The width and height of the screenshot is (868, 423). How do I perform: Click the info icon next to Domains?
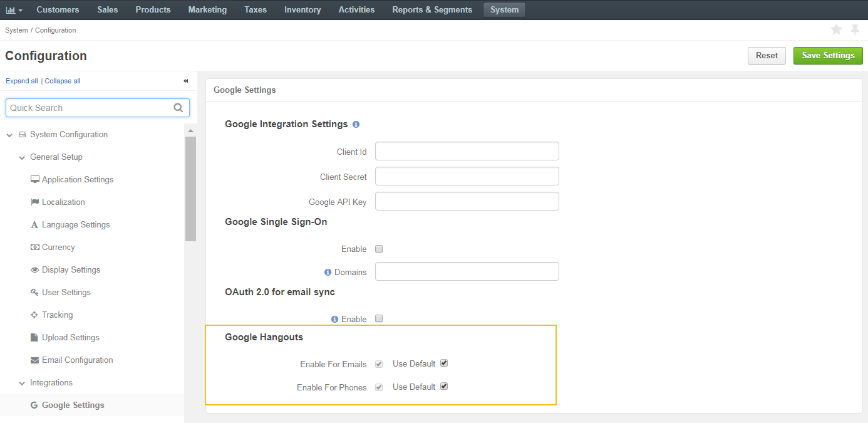point(328,272)
